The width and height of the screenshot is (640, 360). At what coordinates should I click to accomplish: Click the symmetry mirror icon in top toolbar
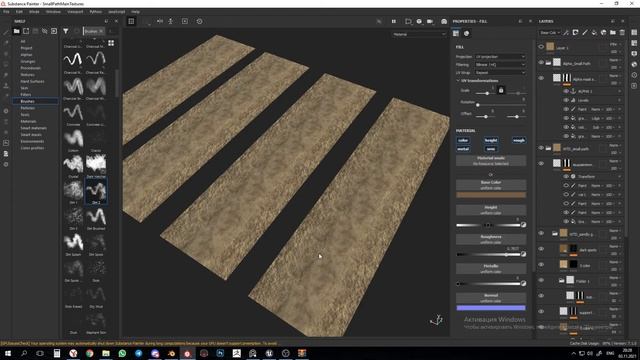pyautogui.click(x=160, y=21)
